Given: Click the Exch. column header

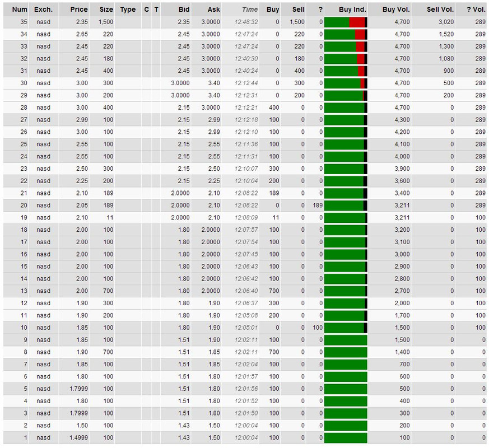Looking at the screenshot, I should pyautogui.click(x=43, y=10).
